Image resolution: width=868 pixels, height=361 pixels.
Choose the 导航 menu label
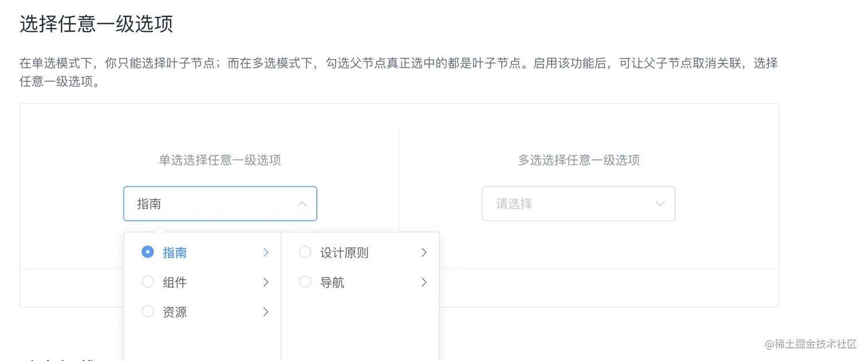332,282
